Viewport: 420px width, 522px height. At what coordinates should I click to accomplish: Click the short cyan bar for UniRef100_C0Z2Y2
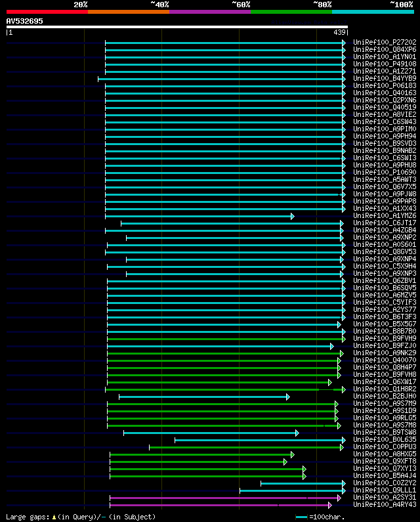click(x=303, y=484)
